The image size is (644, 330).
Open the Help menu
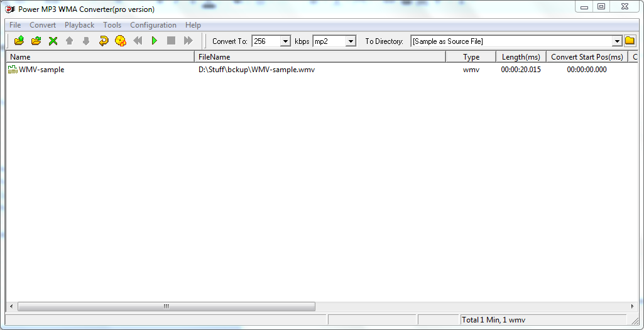[x=193, y=25]
